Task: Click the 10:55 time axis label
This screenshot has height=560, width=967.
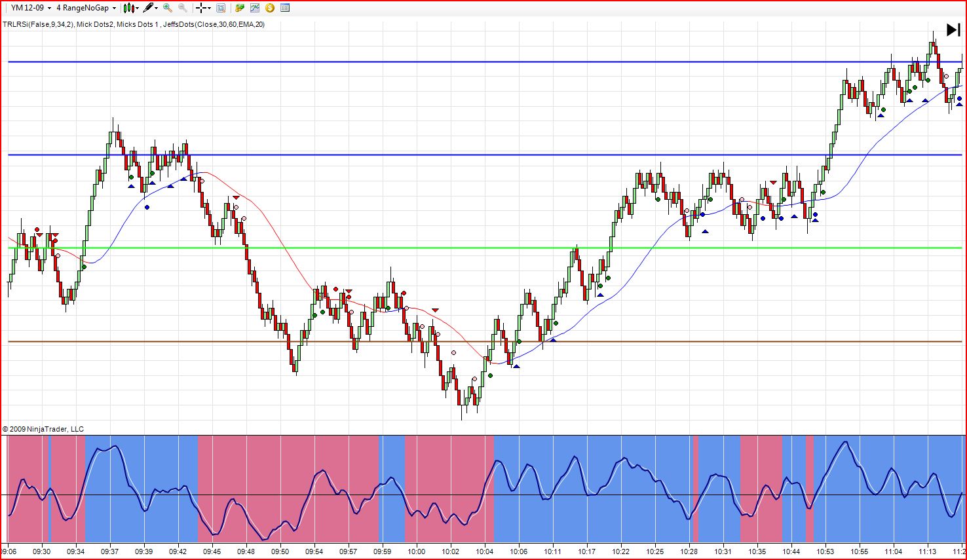Action: coord(859,551)
